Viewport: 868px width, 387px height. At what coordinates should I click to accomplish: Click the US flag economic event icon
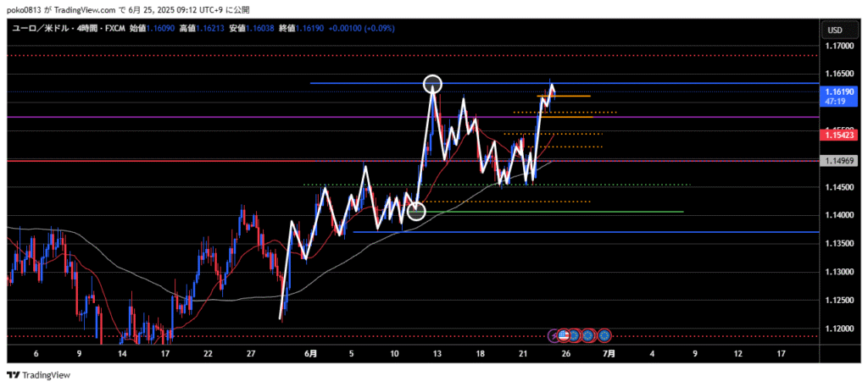pos(564,335)
